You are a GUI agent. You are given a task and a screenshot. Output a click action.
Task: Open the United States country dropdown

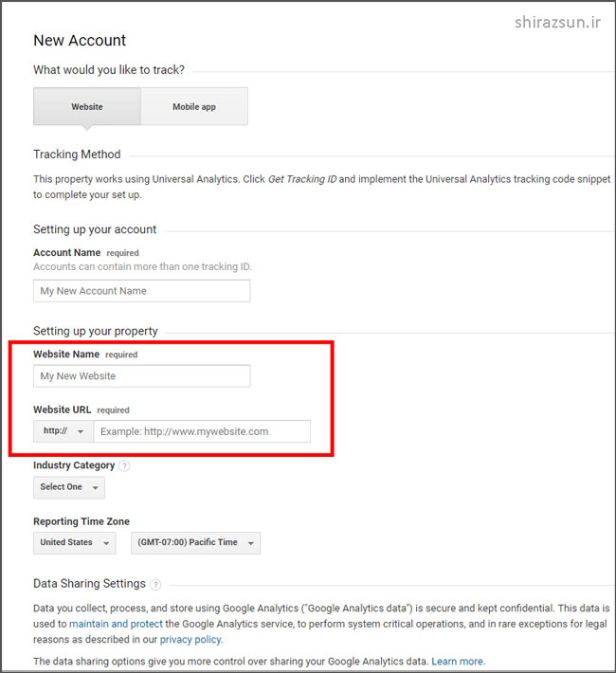coord(74,543)
